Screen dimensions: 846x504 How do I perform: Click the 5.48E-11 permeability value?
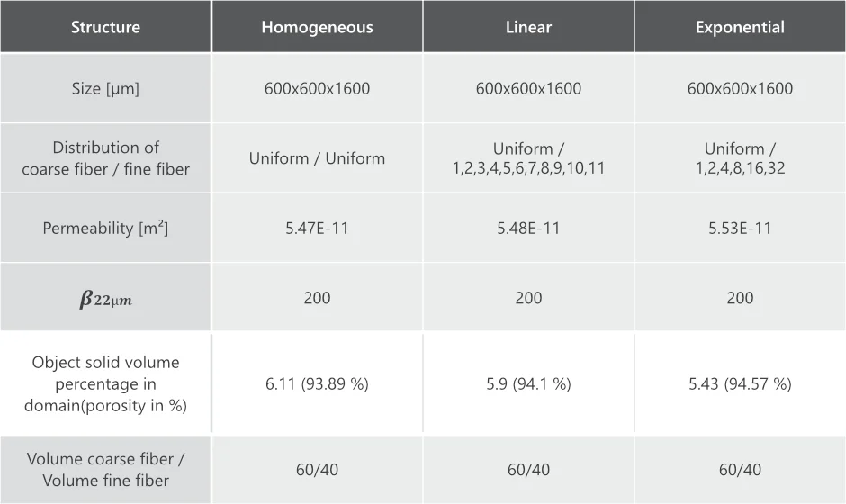click(528, 229)
